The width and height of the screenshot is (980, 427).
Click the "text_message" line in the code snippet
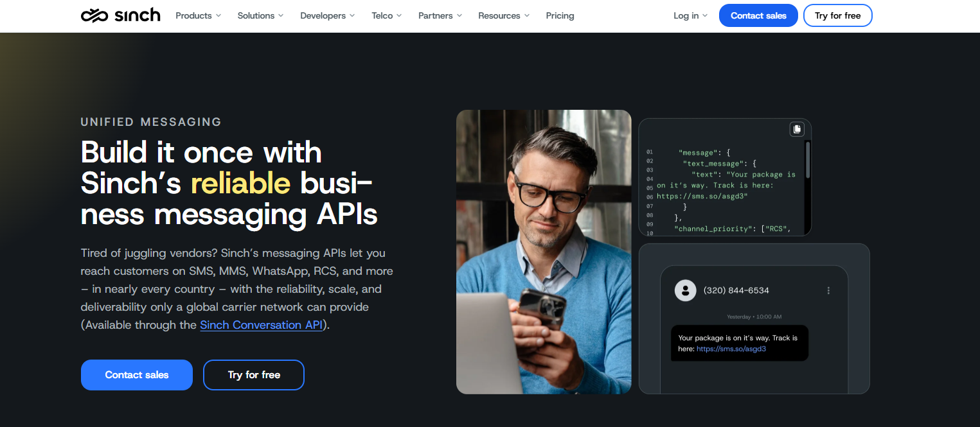720,164
